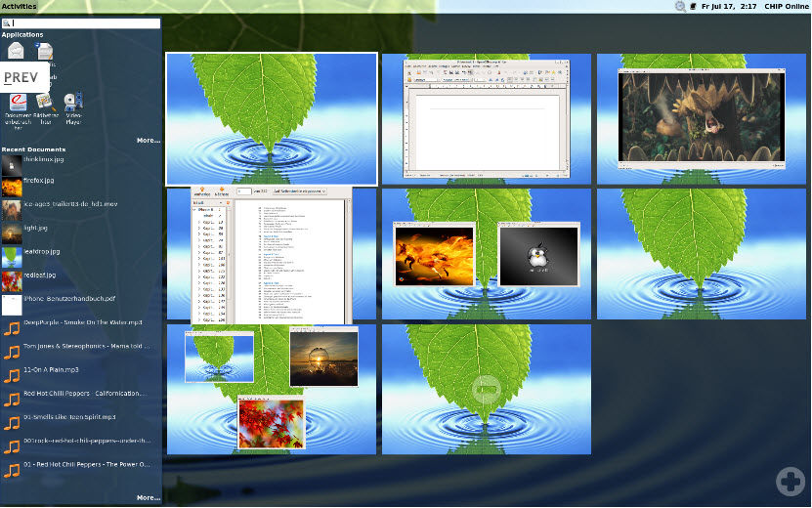Viewport: 812px width, 508px height.
Task: Open recent document firefox.jpg
Action: pyautogui.click(x=28, y=187)
